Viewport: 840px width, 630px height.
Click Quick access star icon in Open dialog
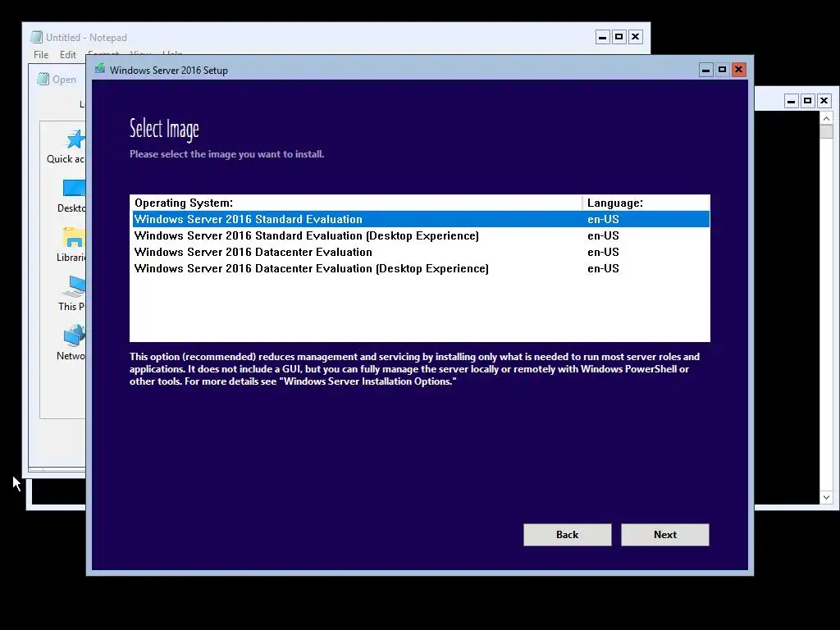point(75,139)
